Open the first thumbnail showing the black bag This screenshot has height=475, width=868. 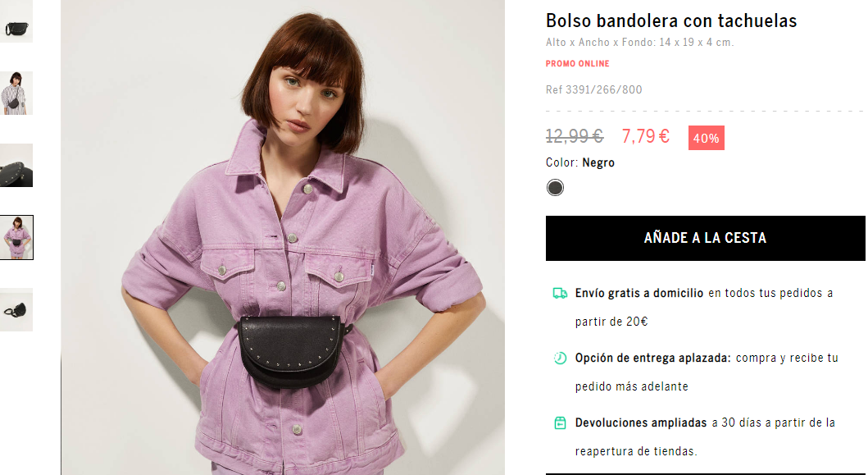(x=16, y=22)
